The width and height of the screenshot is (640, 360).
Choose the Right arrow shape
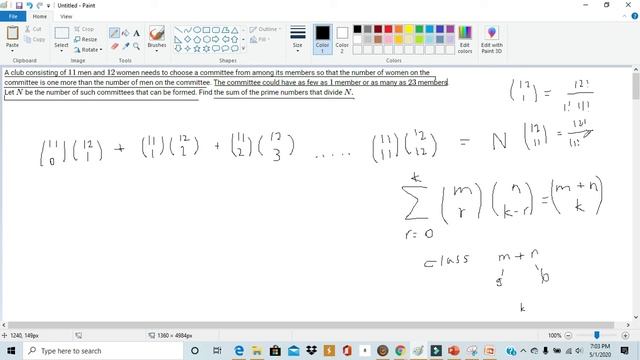[x=216, y=39]
